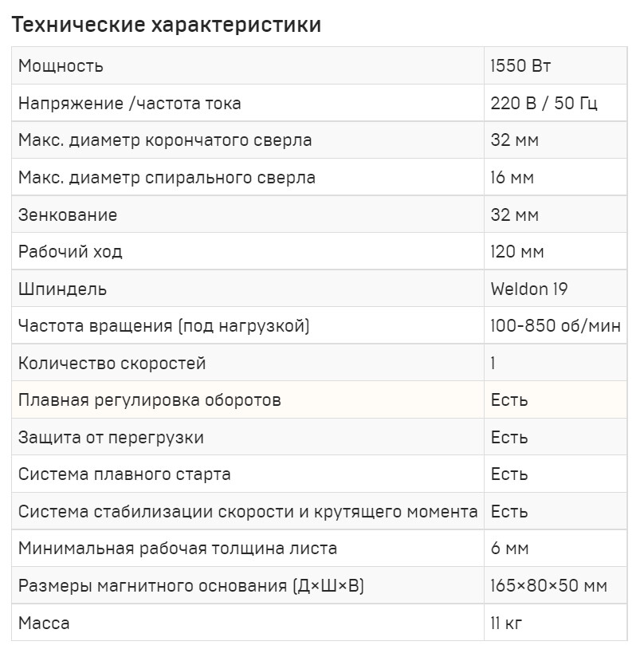Click the "100-850 об/мин" value cell
This screenshot has width=644, height=657.
pos(556,326)
